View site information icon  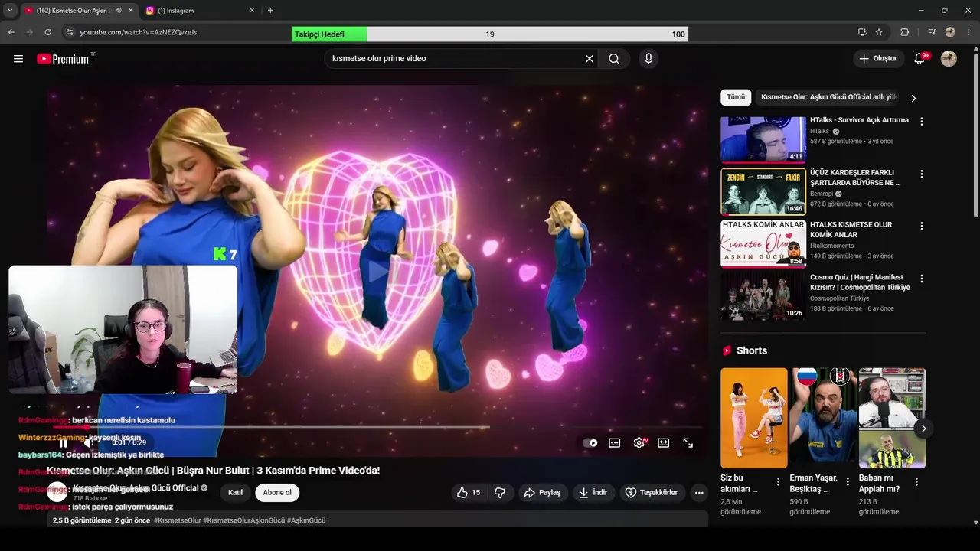click(x=69, y=32)
